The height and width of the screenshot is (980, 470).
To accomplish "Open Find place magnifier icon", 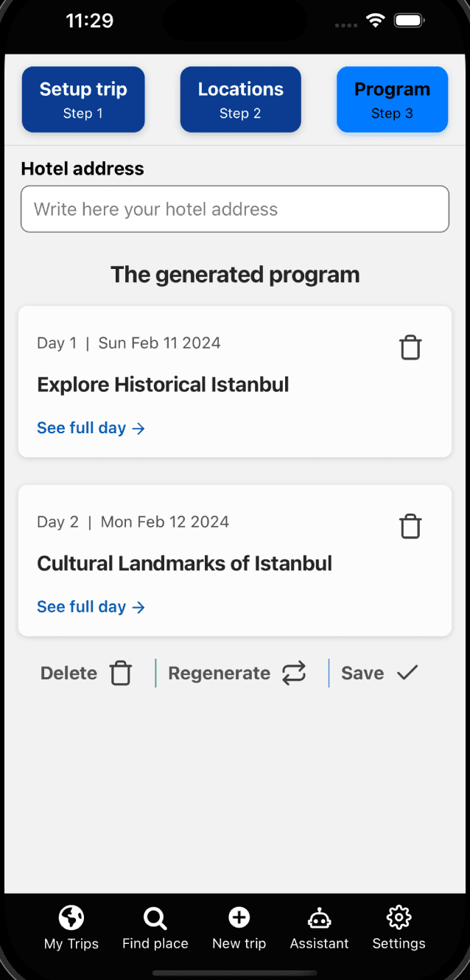I will [155, 918].
